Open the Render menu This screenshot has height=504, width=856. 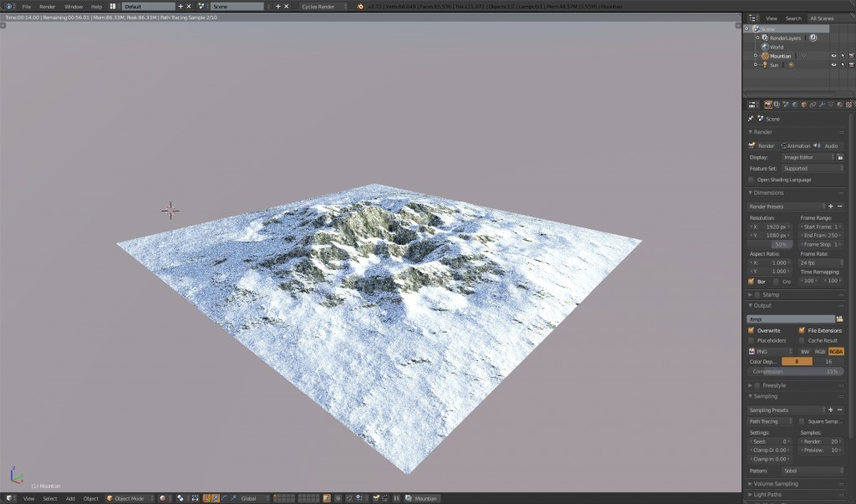click(x=46, y=6)
